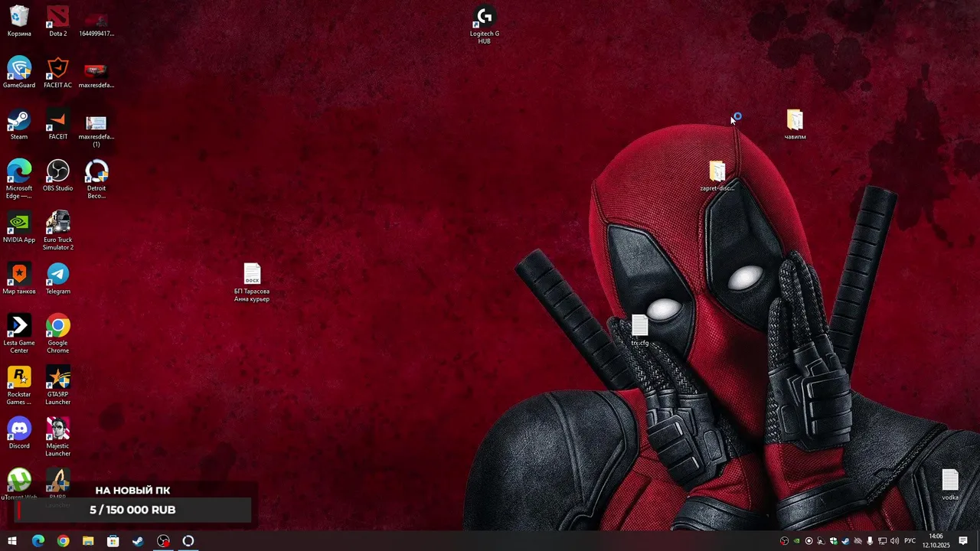Open the Discord desktop shortcut
This screenshot has height=551, width=980.
click(x=19, y=433)
